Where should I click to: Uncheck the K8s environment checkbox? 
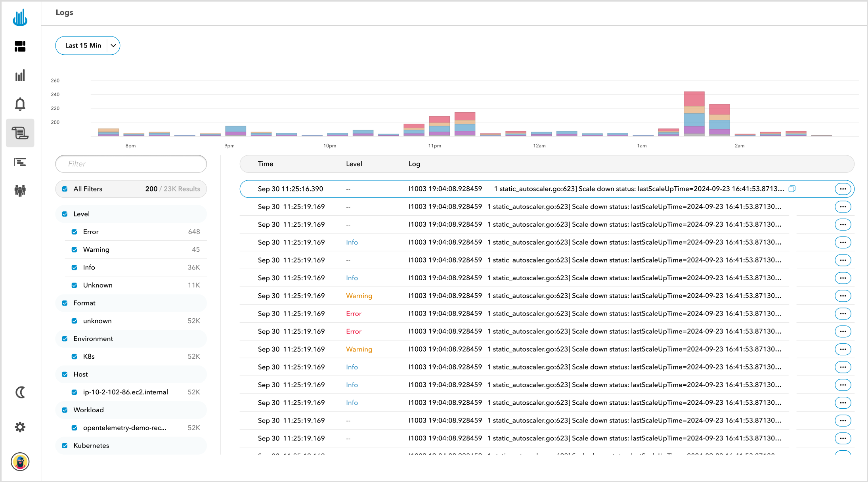(x=75, y=357)
